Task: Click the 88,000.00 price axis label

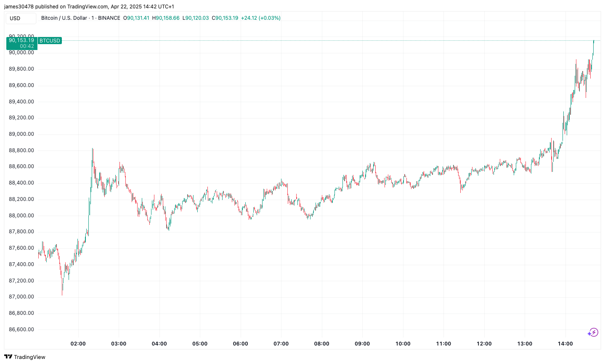Action: pos(21,216)
